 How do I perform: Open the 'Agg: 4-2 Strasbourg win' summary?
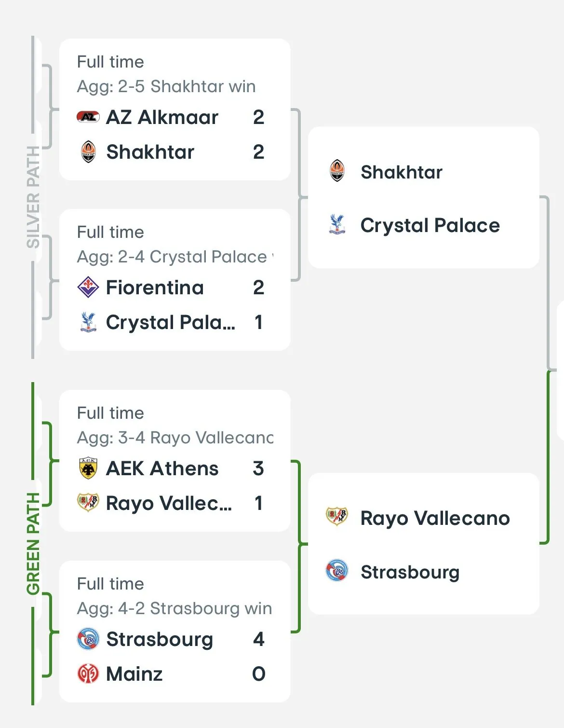175,608
